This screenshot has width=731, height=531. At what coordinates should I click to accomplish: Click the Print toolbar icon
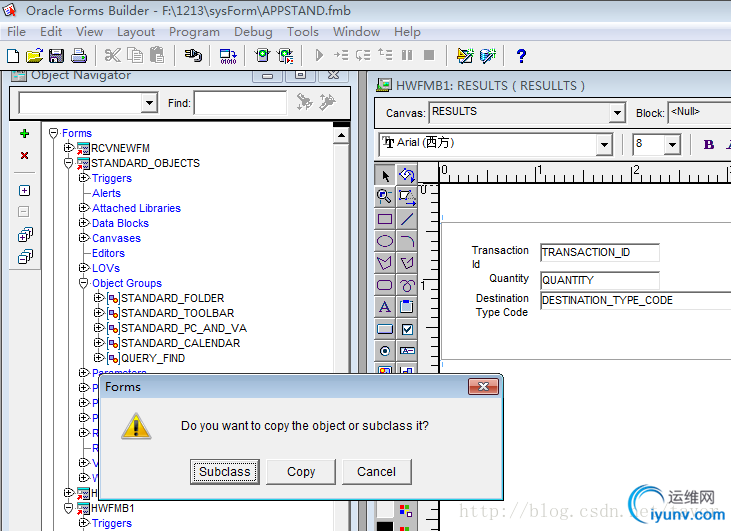(x=79, y=56)
